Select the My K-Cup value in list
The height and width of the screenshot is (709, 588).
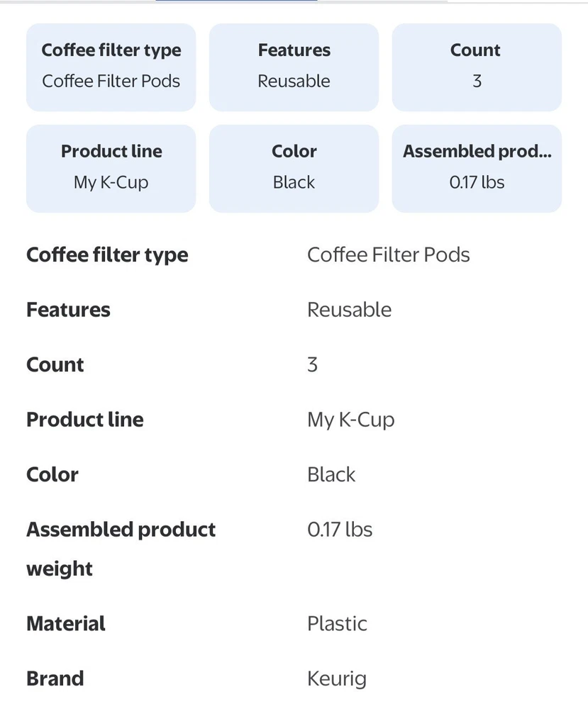350,420
